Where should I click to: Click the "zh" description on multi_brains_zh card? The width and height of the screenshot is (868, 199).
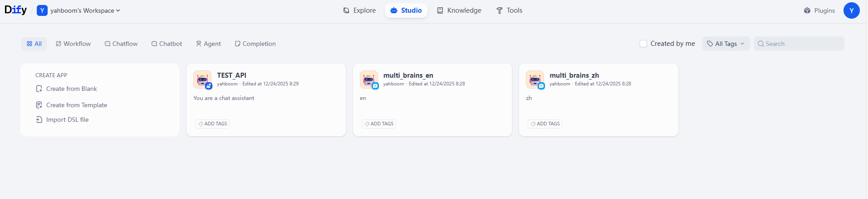pyautogui.click(x=529, y=98)
